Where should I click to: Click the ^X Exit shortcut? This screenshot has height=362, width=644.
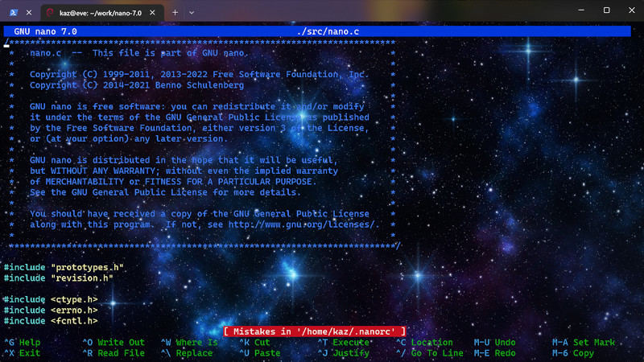23,353
